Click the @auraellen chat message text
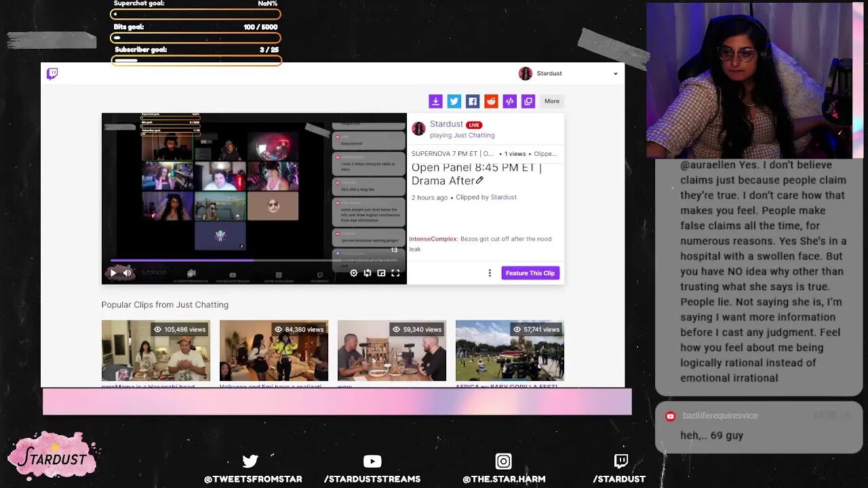Image resolution: width=868 pixels, height=488 pixels. [x=764, y=271]
